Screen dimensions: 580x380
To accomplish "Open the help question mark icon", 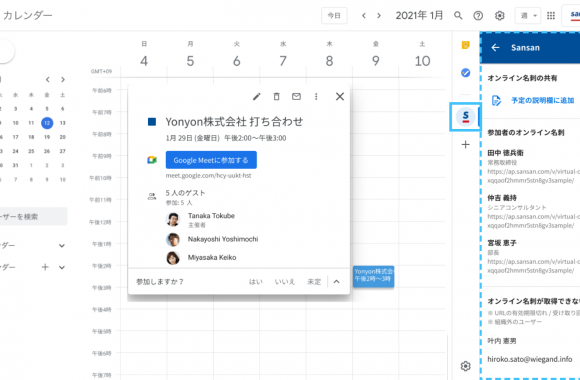I will 478,16.
